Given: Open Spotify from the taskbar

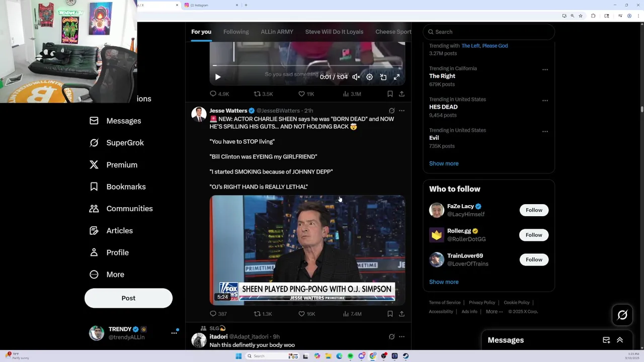Looking at the screenshot, I should [x=350, y=356].
